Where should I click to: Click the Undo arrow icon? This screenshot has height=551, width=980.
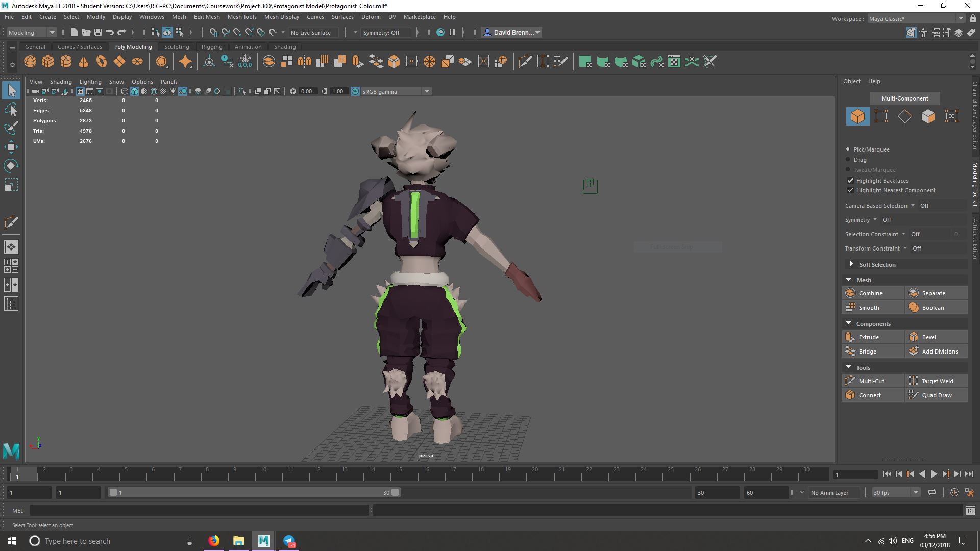tap(110, 32)
